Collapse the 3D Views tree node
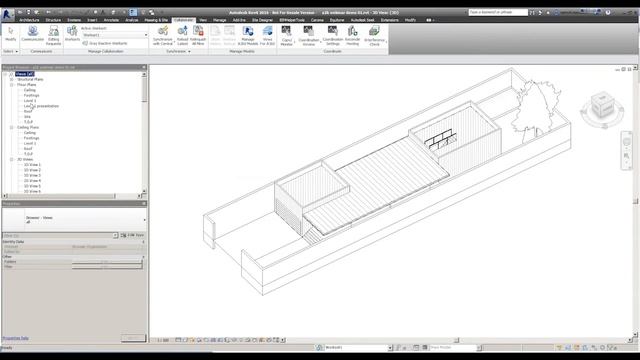Viewport: 640px width, 360px height. [x=12, y=160]
